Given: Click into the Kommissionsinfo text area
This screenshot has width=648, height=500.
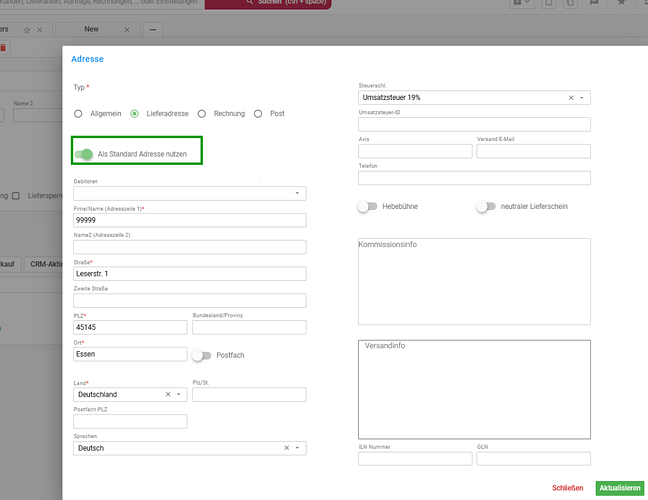Looking at the screenshot, I should [x=474, y=280].
